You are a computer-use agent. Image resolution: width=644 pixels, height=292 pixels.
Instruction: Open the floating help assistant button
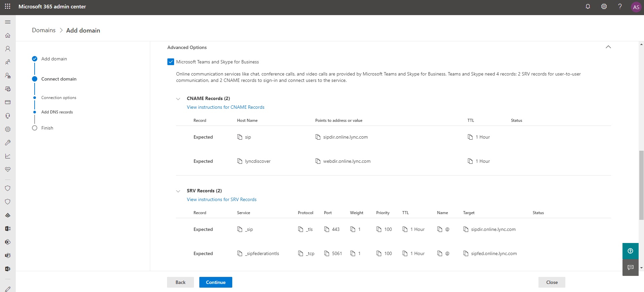click(x=630, y=251)
